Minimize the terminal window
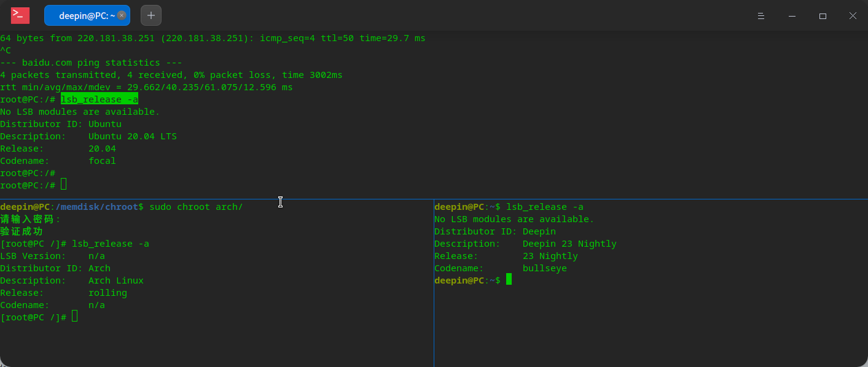This screenshot has width=868, height=367. pos(792,16)
